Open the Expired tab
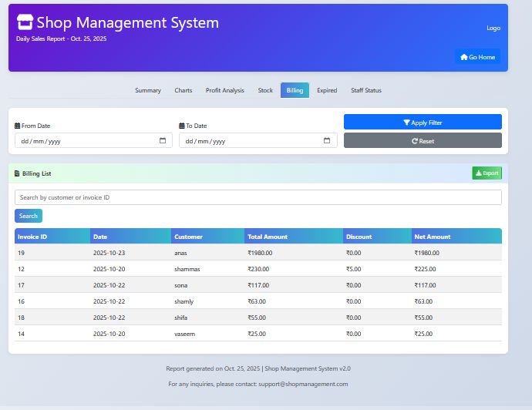Viewport: 532px width, 410px height. [x=327, y=90]
